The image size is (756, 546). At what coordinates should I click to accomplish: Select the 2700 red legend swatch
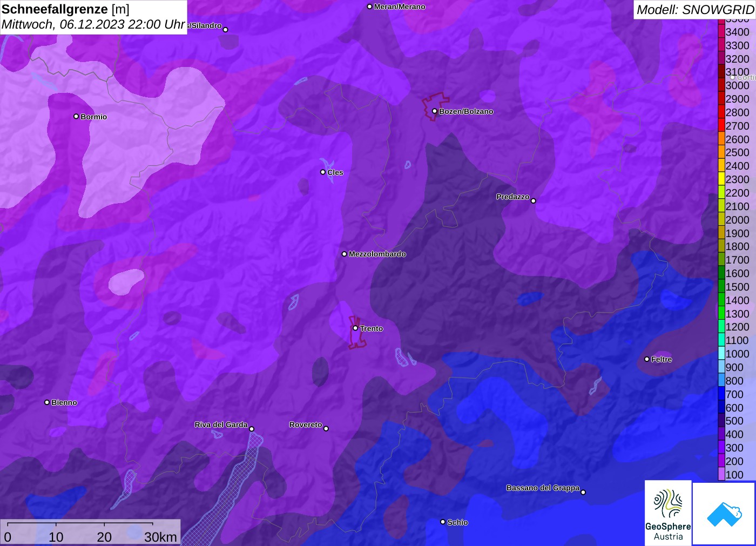[x=721, y=125]
